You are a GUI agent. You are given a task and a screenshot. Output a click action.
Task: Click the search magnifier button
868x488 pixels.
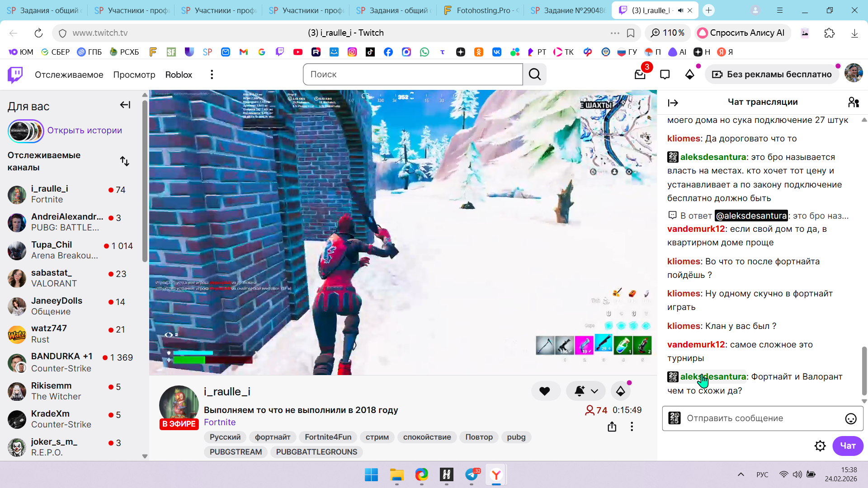pos(535,75)
